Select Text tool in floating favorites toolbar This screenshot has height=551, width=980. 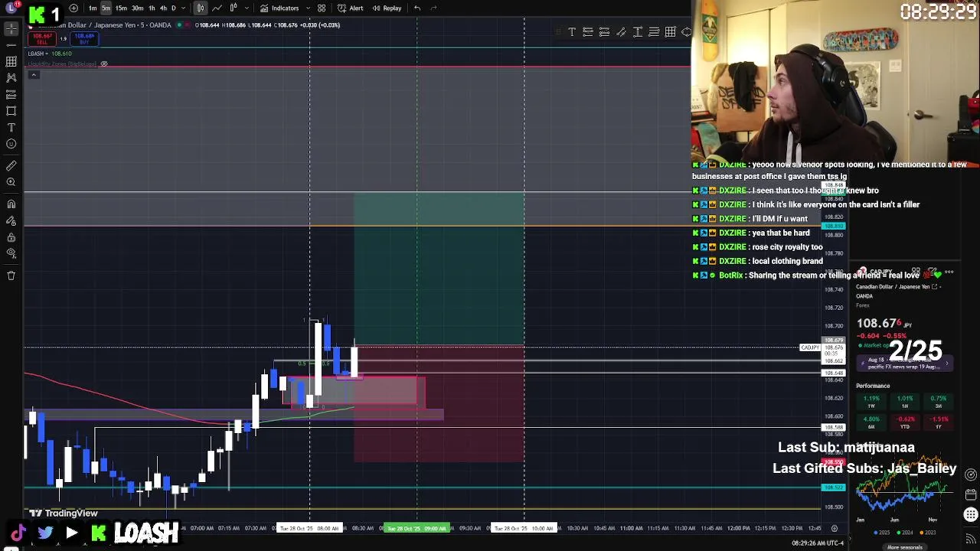(571, 32)
